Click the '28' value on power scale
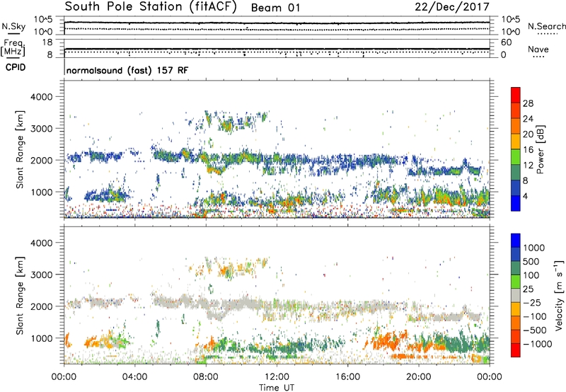 [x=528, y=103]
